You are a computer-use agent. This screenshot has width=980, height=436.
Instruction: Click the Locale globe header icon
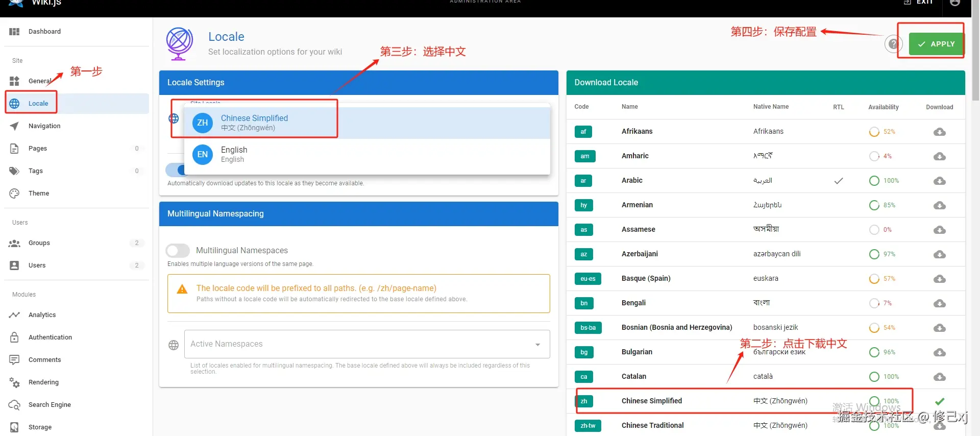(x=179, y=44)
